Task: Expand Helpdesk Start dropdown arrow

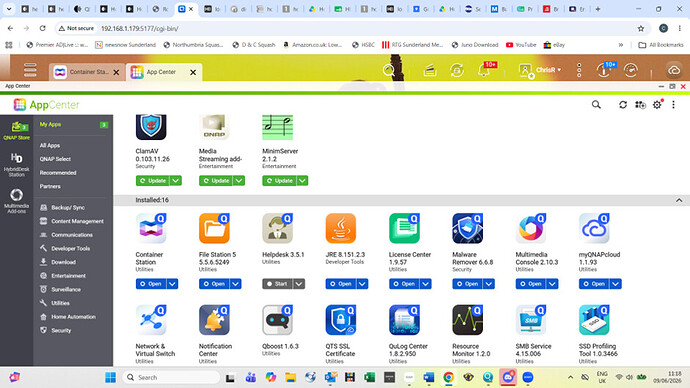Action: pyautogui.click(x=299, y=284)
